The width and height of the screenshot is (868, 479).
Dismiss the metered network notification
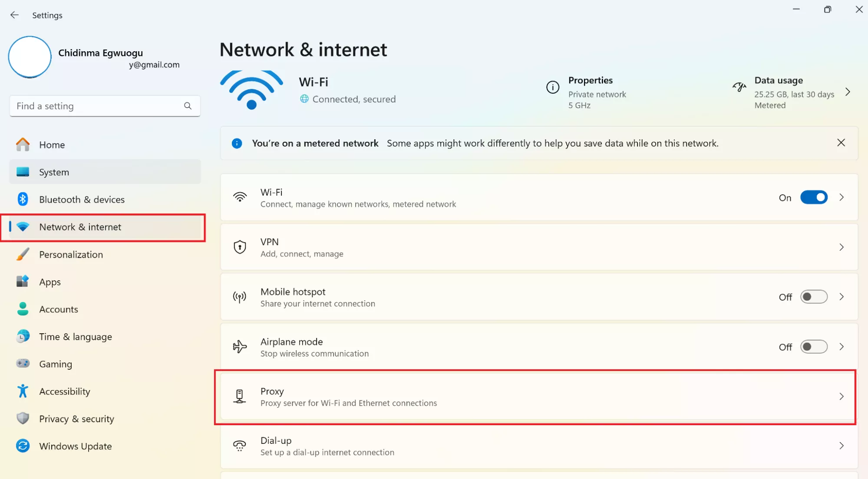tap(841, 143)
